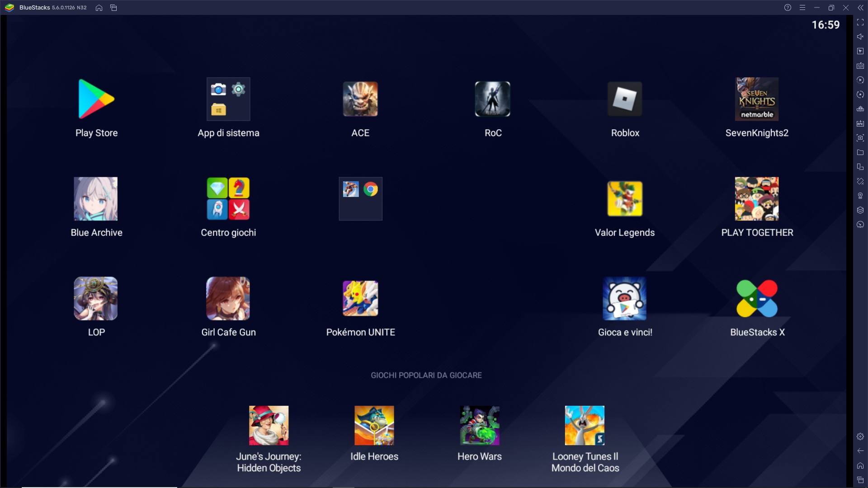Launch Pokémon UNITE
This screenshot has height=488, width=868.
pyautogui.click(x=360, y=299)
